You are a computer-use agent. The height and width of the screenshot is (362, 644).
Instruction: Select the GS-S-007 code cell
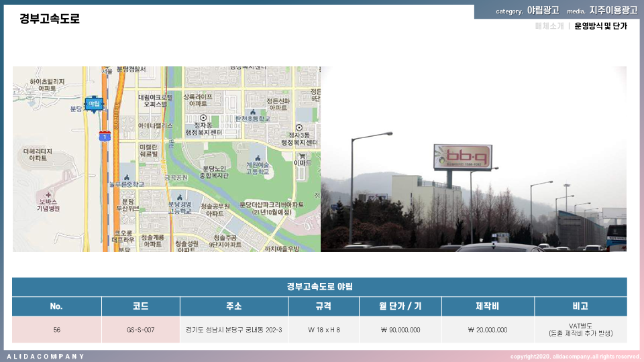140,330
